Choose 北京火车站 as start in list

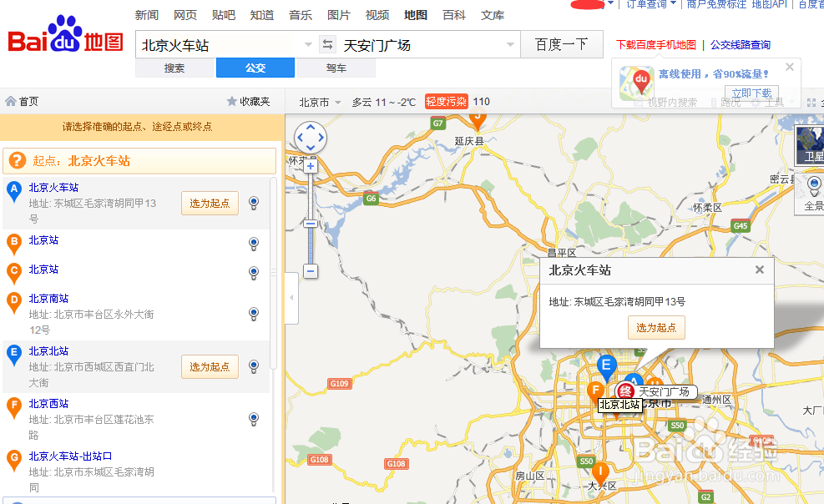pos(210,203)
